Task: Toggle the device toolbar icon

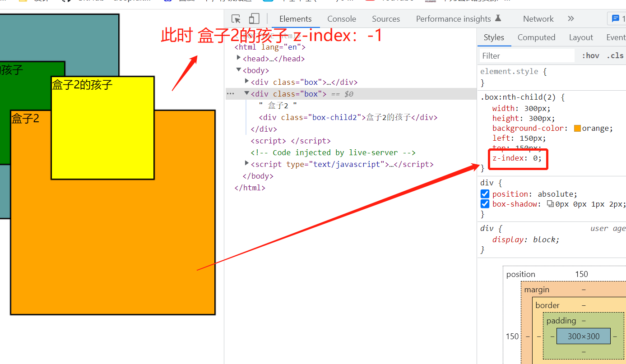Action: point(254,18)
